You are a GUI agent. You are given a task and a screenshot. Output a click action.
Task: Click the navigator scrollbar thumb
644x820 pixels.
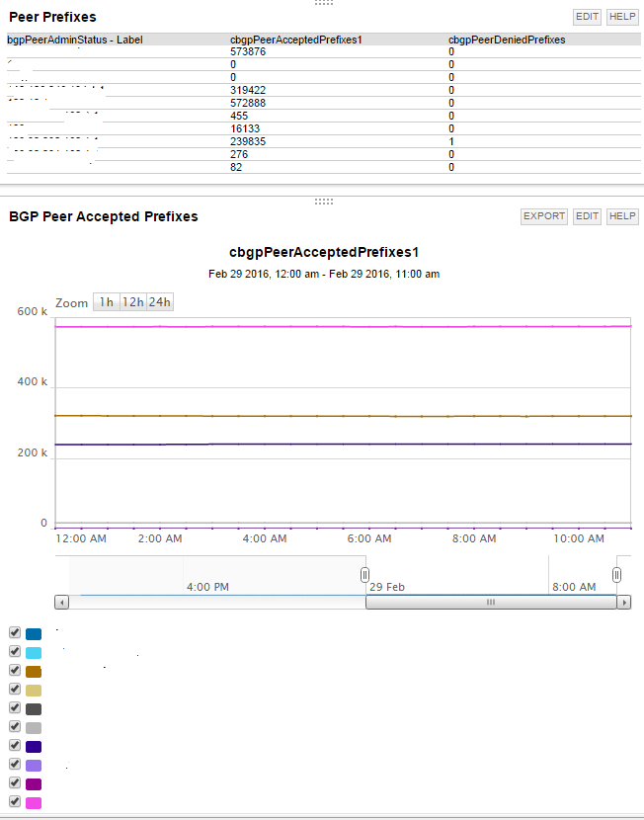491,603
